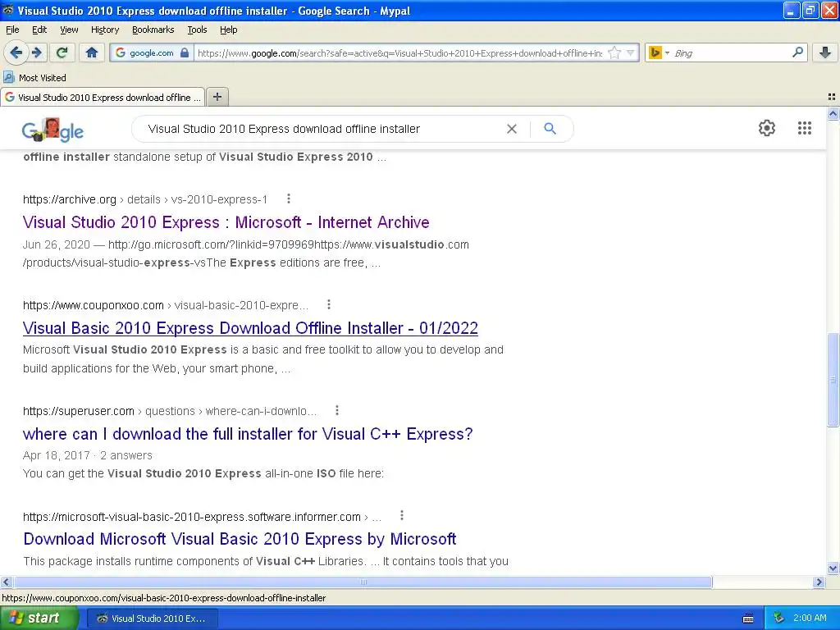Screen dimensions: 840x630
Task: Click the Google doodle logo
Action: [x=52, y=130]
